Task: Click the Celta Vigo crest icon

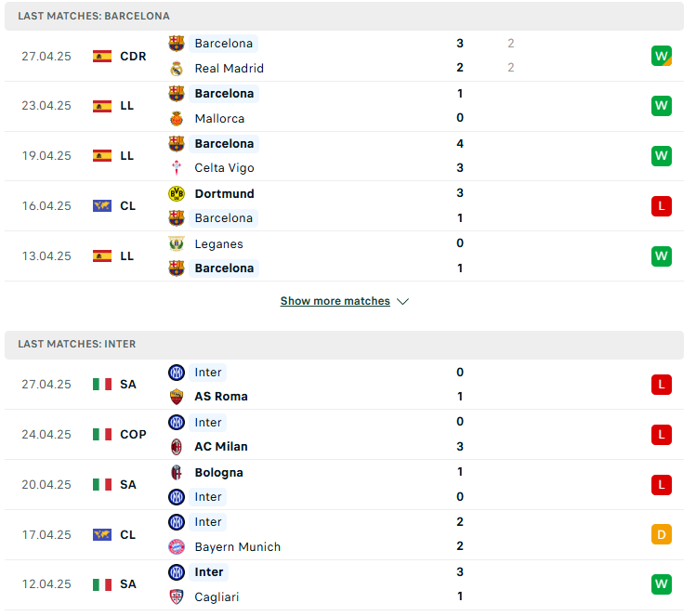Action: 178,169
